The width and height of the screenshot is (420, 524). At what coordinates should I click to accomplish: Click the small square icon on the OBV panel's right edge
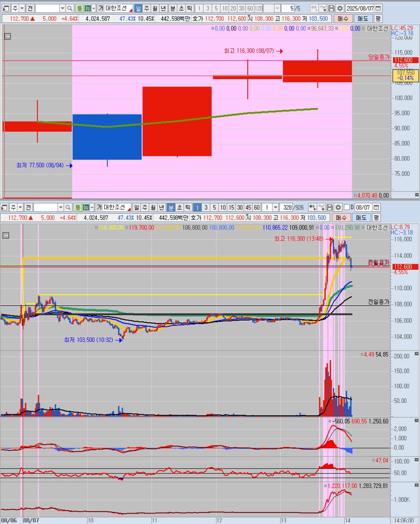pos(416,485)
